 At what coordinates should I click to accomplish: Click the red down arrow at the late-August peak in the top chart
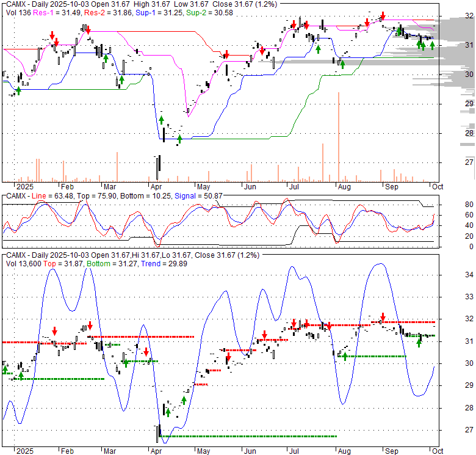[x=383, y=15]
